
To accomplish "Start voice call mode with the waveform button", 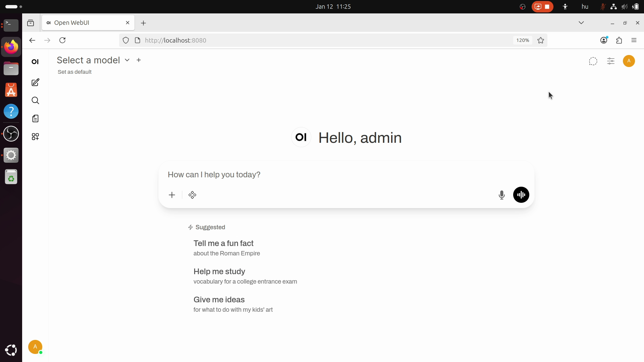I will pyautogui.click(x=521, y=195).
